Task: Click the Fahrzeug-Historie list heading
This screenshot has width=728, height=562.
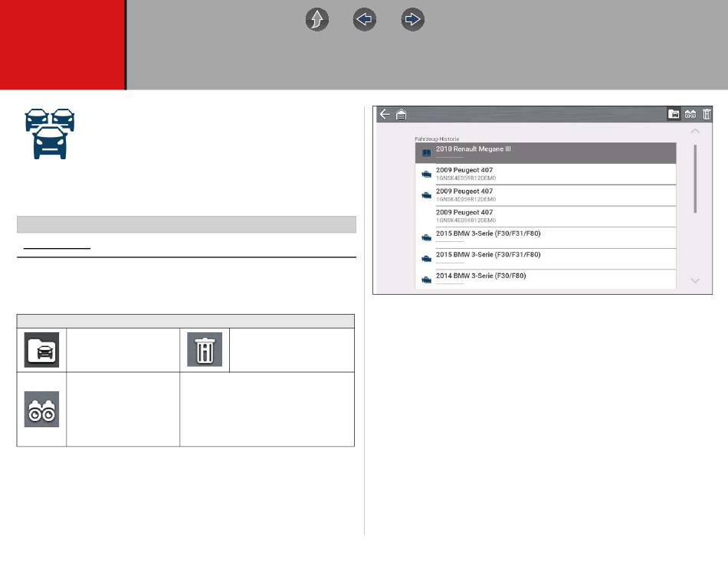Action: coord(437,139)
